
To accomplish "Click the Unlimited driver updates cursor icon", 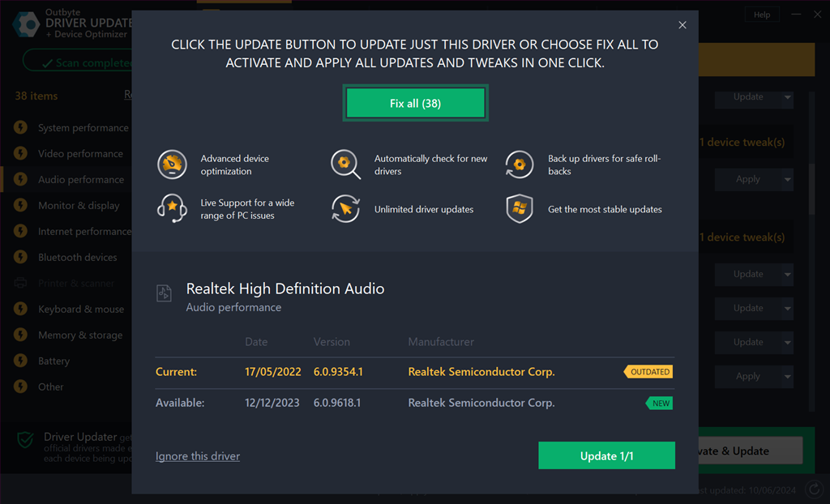I will point(345,208).
